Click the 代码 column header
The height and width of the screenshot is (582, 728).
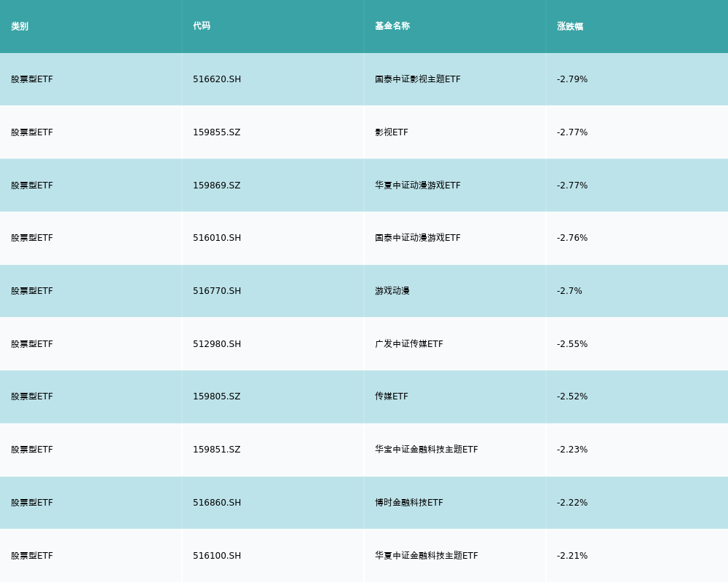tap(202, 26)
